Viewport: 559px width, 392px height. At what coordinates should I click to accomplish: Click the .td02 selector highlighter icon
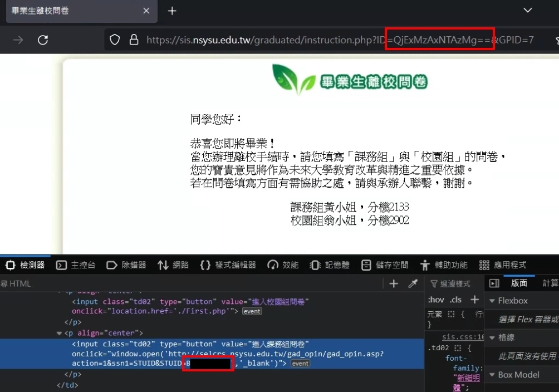458,348
